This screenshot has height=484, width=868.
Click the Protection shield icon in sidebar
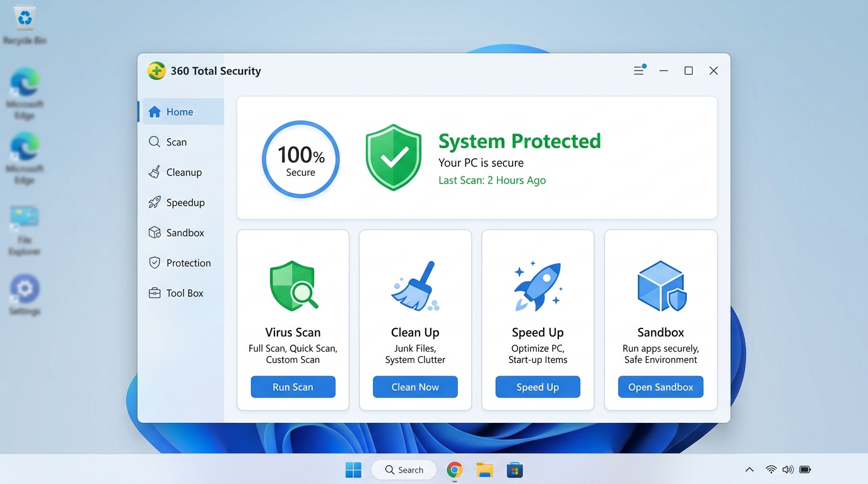154,263
